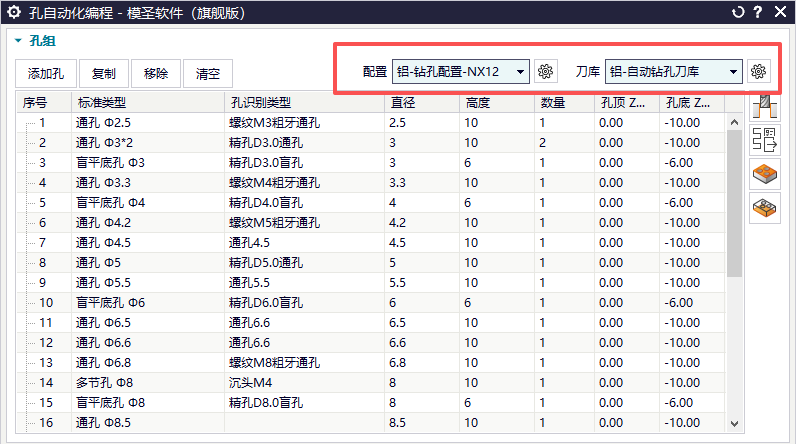Select row 盲平底孔 Φ8
The image size is (796, 444).
pos(371,403)
